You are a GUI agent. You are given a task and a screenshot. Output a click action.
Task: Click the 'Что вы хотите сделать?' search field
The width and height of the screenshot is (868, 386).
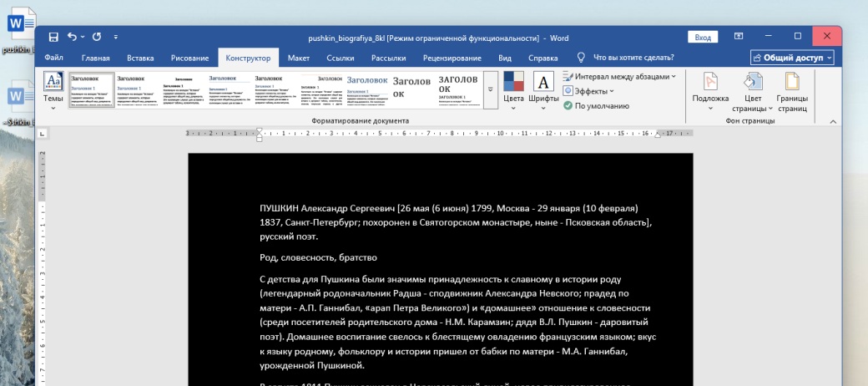[633, 58]
